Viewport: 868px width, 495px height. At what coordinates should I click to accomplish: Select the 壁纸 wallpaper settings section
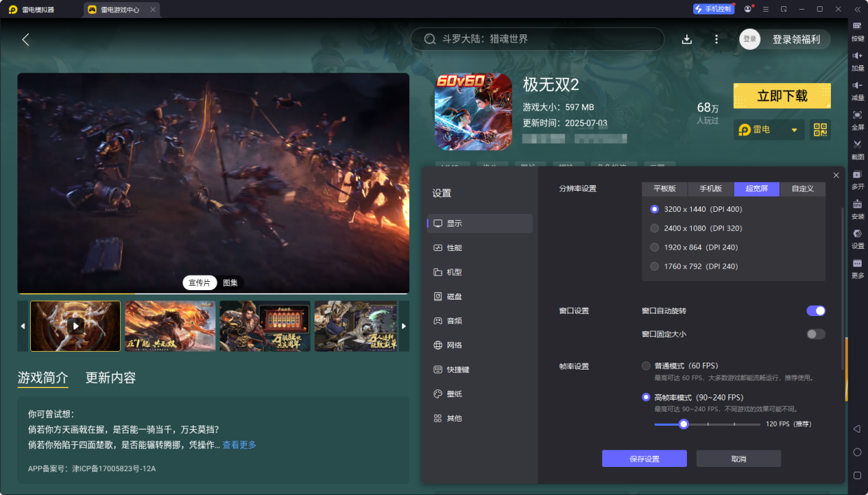[455, 394]
